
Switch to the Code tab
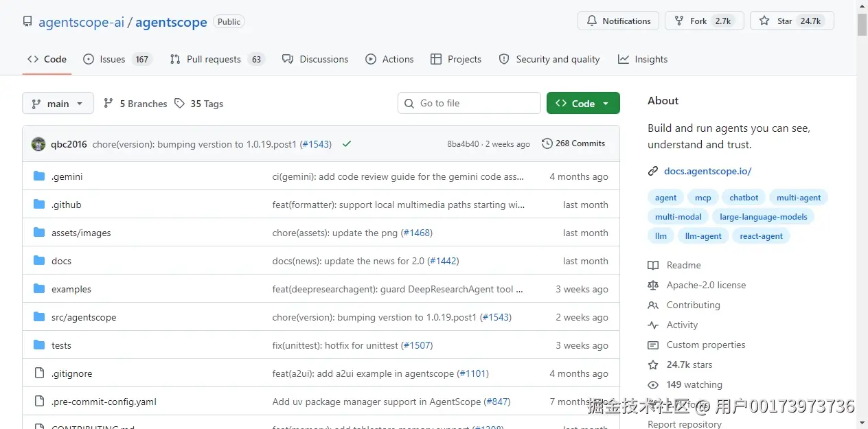(x=47, y=59)
